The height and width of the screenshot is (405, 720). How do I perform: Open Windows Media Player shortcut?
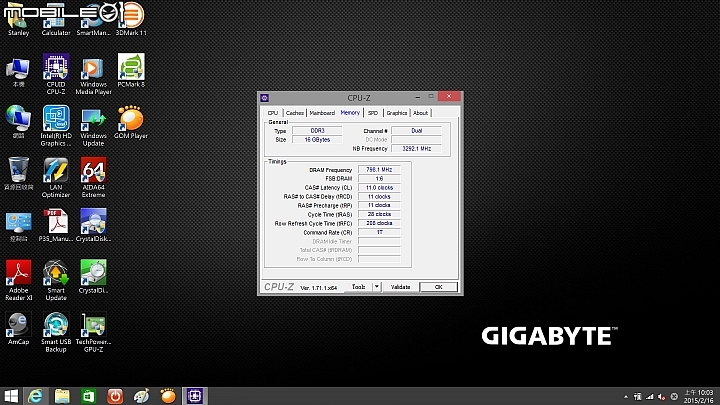(x=93, y=74)
